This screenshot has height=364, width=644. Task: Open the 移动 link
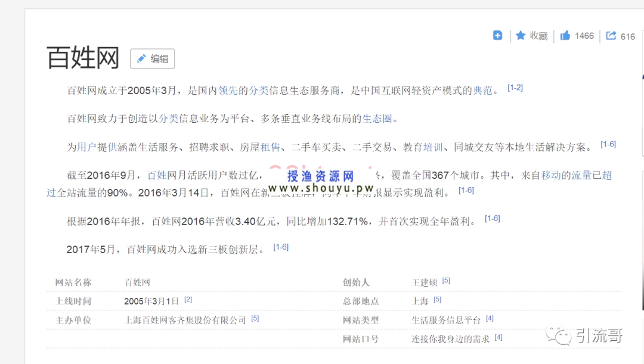tap(551, 175)
